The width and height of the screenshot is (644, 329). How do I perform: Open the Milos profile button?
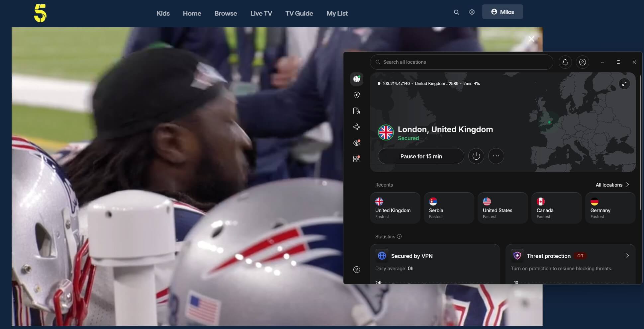503,12
